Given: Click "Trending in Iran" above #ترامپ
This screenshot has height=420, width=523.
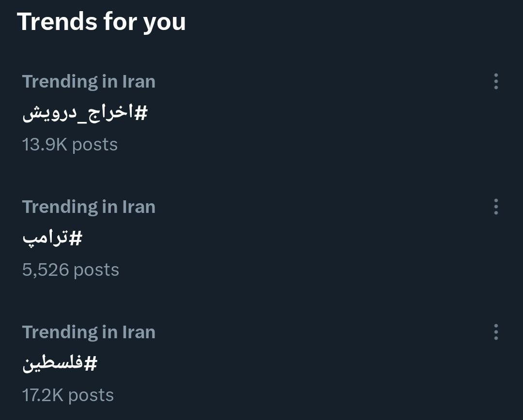Looking at the screenshot, I should click(89, 207).
